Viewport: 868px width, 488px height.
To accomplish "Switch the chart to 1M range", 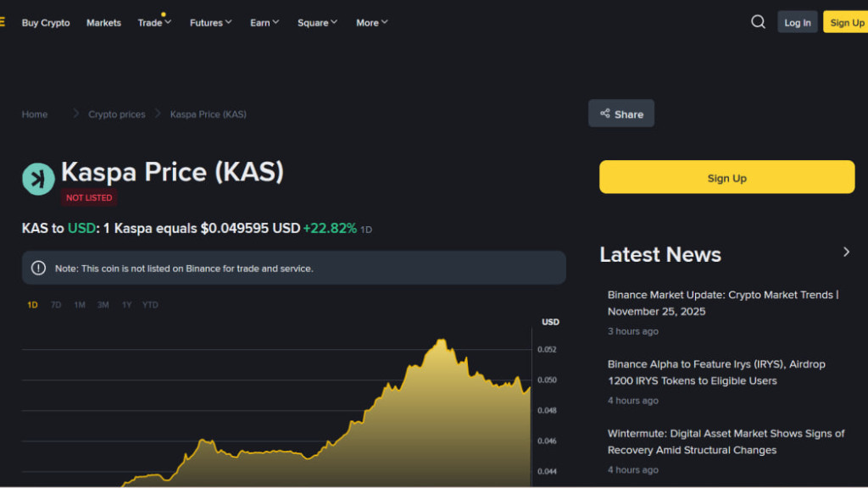I will pos(80,305).
